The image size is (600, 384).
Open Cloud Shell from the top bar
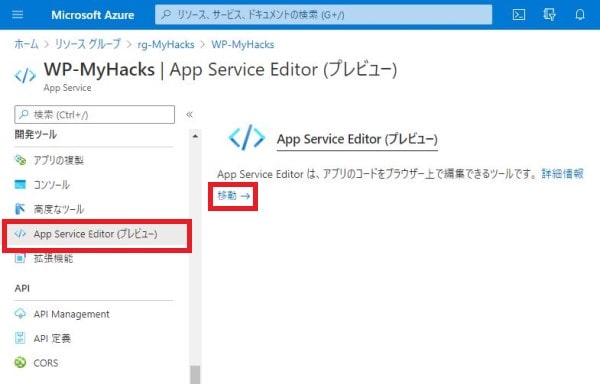coord(518,15)
